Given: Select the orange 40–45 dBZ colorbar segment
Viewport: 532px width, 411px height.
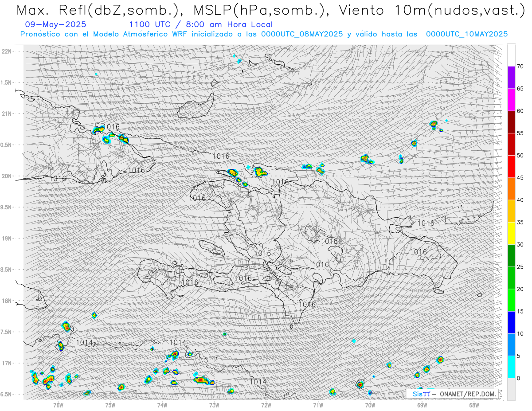Looking at the screenshot, I should pos(511,189).
